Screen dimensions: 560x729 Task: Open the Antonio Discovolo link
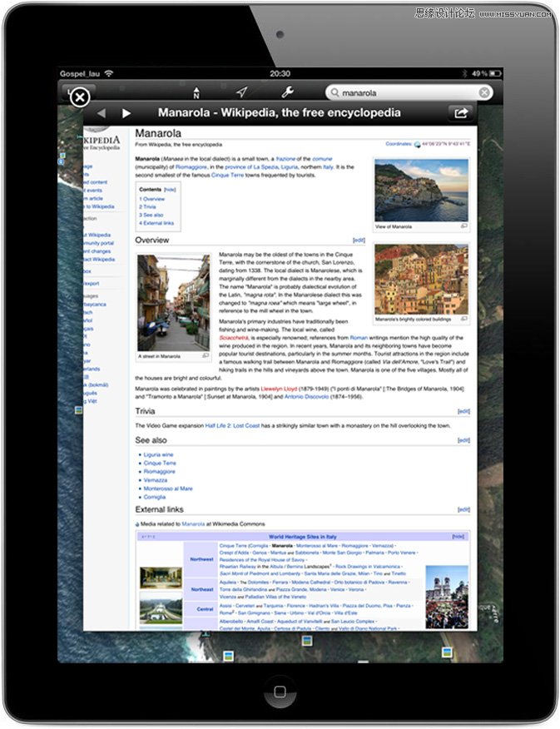point(306,397)
